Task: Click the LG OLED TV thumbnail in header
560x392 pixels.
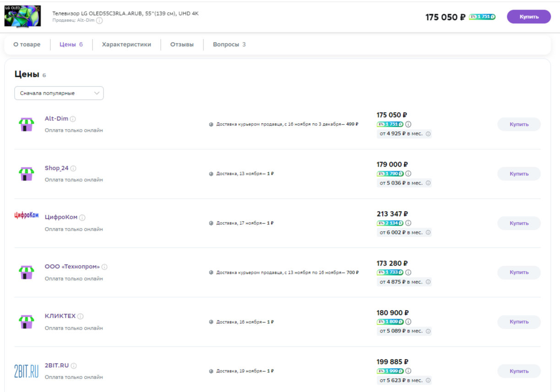Action: (x=22, y=16)
